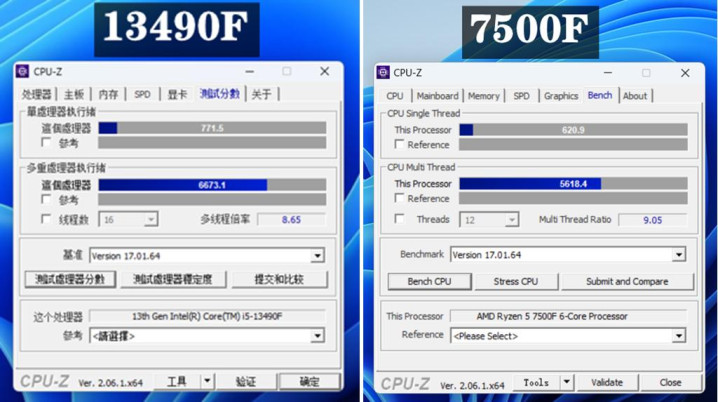
Task: Click single-thread score bar showing 771.5
Action: pos(212,128)
